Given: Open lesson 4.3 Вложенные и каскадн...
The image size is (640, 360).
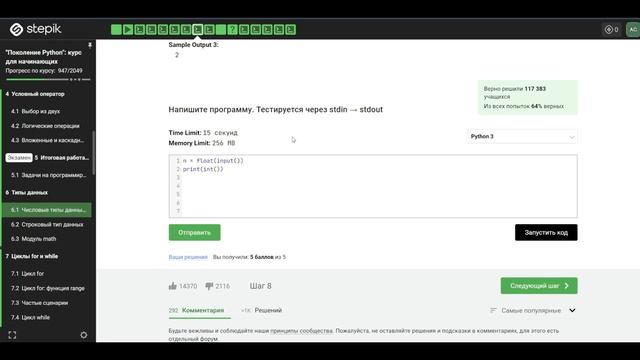Looking at the screenshot, I should click(x=48, y=140).
